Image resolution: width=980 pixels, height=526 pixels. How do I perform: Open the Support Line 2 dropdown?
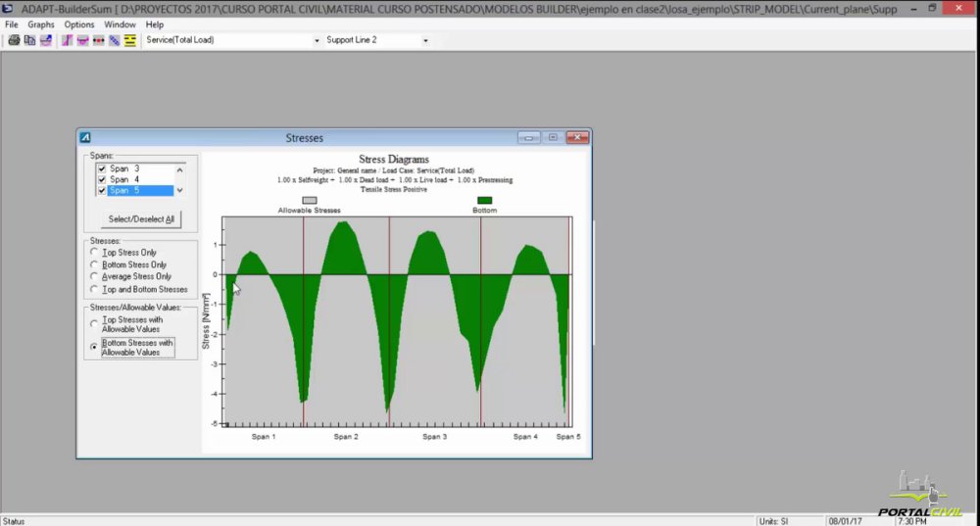[x=425, y=40]
